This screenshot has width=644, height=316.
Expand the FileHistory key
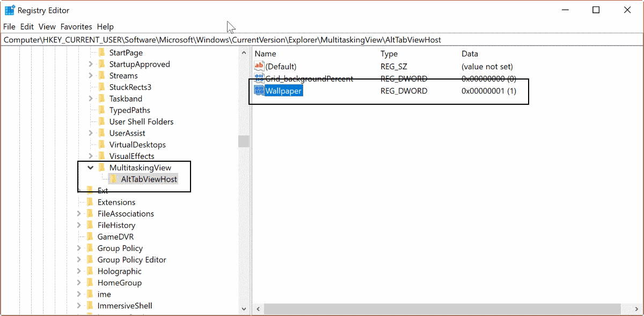click(79, 225)
